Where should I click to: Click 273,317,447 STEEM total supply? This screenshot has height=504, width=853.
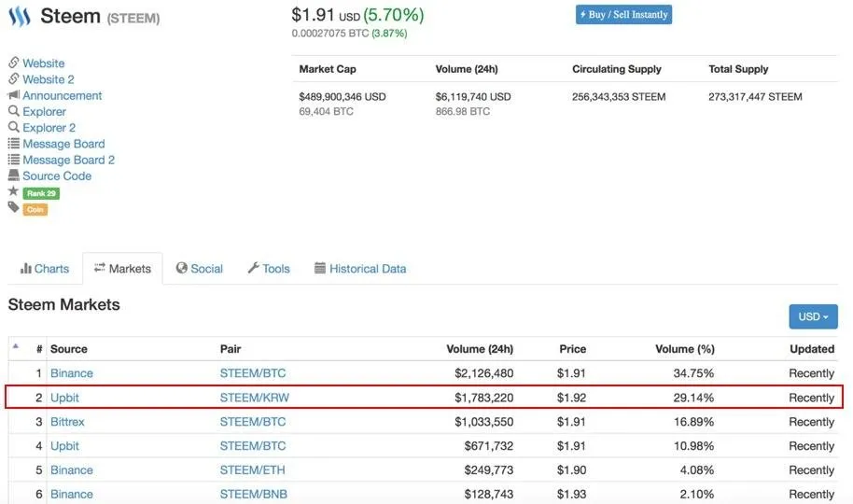coord(755,97)
